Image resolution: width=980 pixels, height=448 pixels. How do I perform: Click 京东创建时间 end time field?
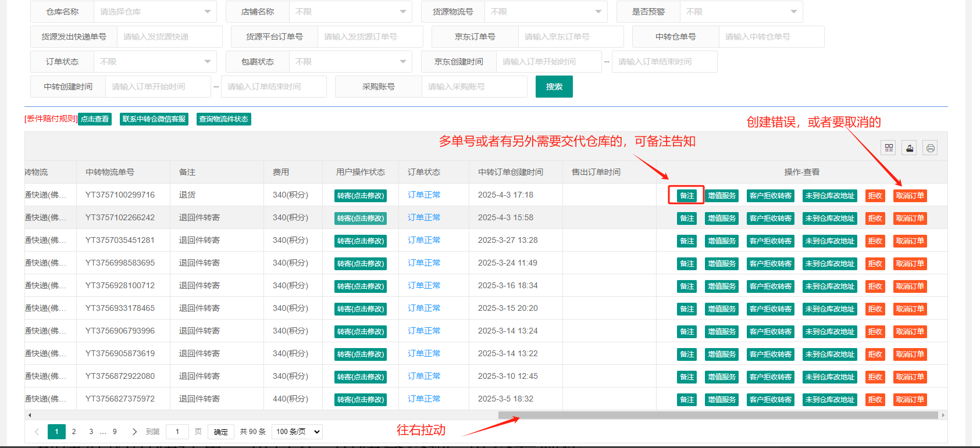pos(665,62)
